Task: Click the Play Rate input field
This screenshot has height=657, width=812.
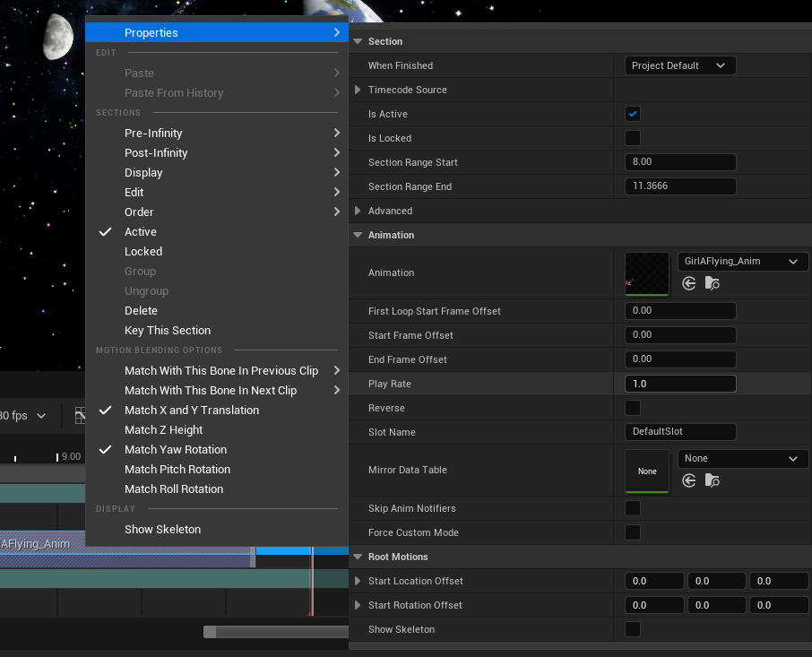Action: click(679, 384)
